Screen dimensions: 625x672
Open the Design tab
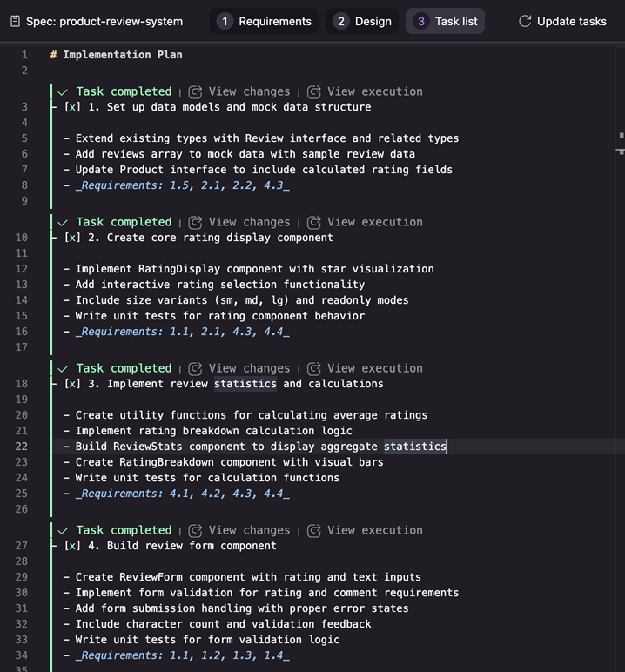point(363,21)
